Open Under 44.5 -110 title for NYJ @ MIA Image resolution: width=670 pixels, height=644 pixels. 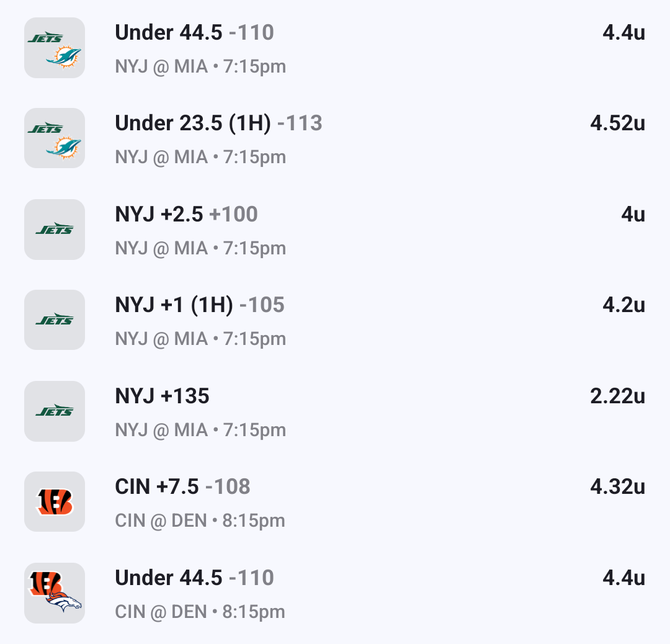194,33
